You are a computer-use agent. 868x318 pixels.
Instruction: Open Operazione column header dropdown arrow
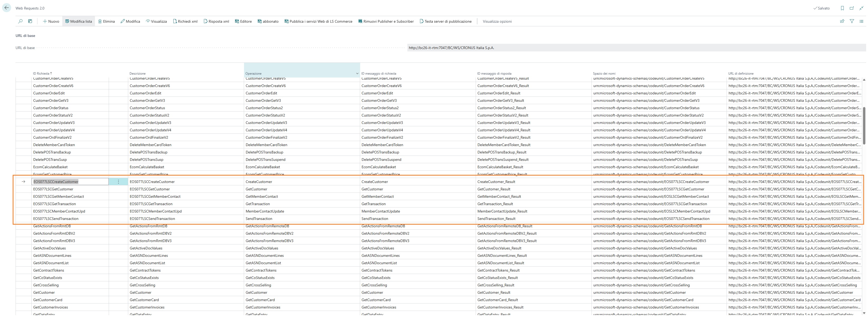point(357,74)
